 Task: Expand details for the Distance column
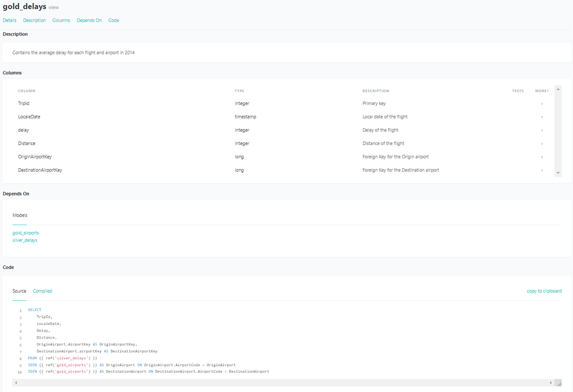click(x=542, y=144)
